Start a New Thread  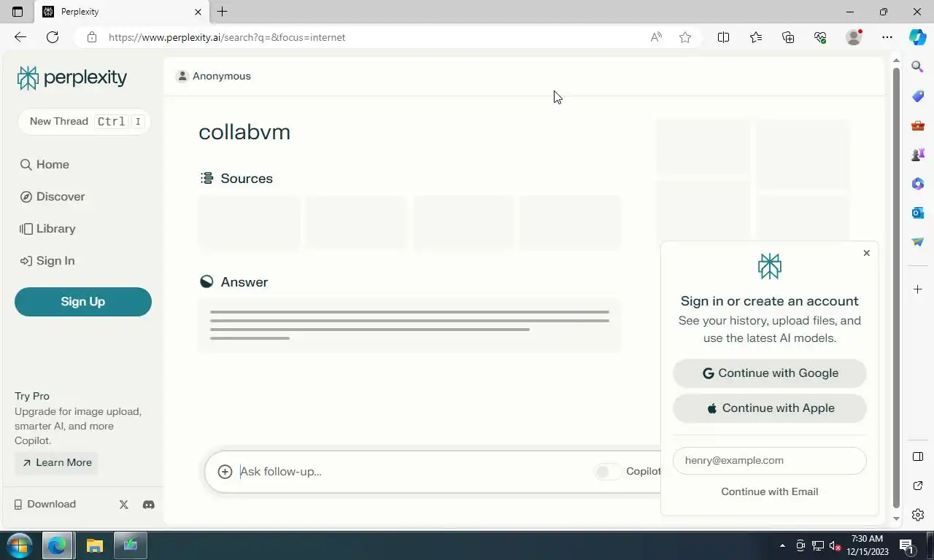[83, 122]
